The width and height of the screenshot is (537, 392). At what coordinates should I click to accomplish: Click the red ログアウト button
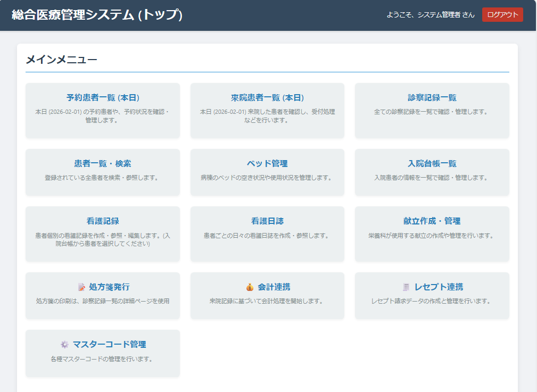tap(502, 15)
